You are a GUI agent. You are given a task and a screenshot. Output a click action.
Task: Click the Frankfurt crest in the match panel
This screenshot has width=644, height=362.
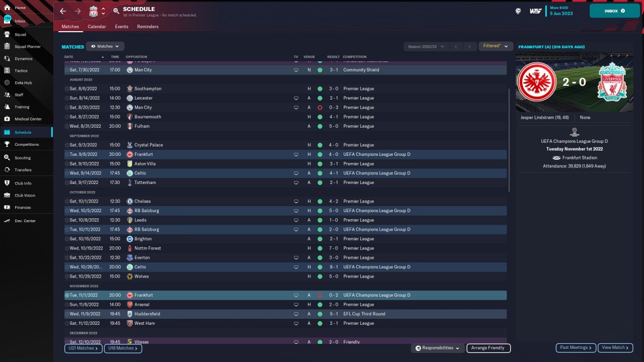[x=536, y=82]
